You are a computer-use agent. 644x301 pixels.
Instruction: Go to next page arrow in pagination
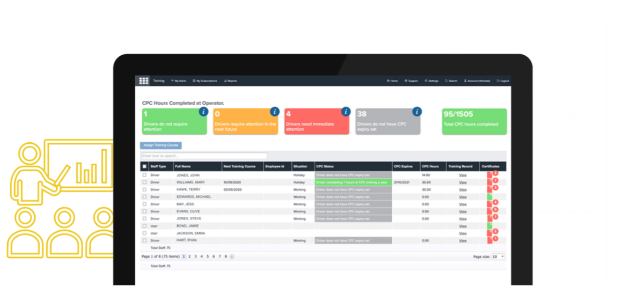click(232, 257)
